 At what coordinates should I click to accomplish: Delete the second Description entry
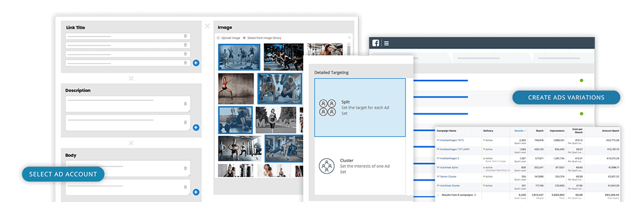click(x=186, y=122)
